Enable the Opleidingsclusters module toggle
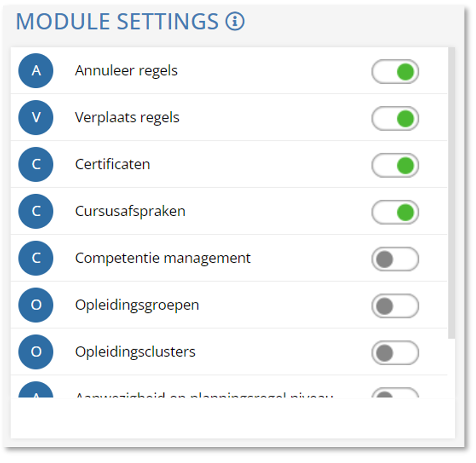Viewport: 476px width, 463px height. click(395, 353)
